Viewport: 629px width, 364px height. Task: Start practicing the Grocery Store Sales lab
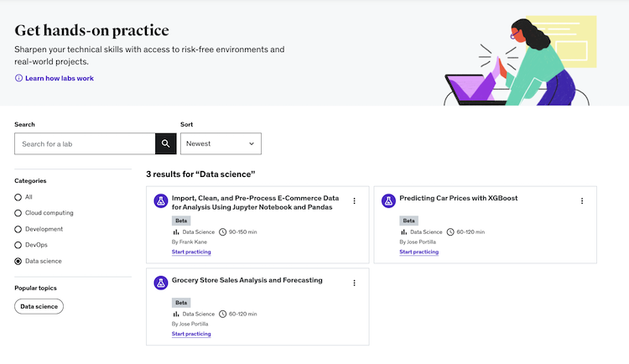tap(191, 334)
